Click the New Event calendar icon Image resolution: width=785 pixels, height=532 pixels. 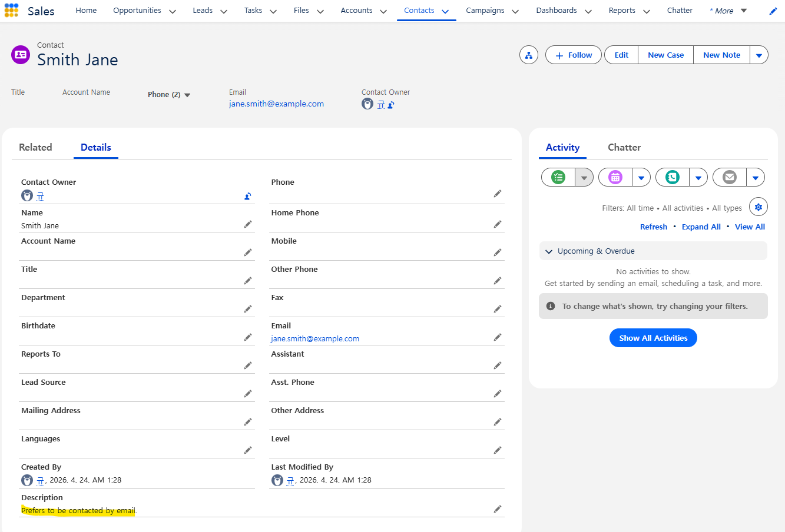pyautogui.click(x=615, y=177)
